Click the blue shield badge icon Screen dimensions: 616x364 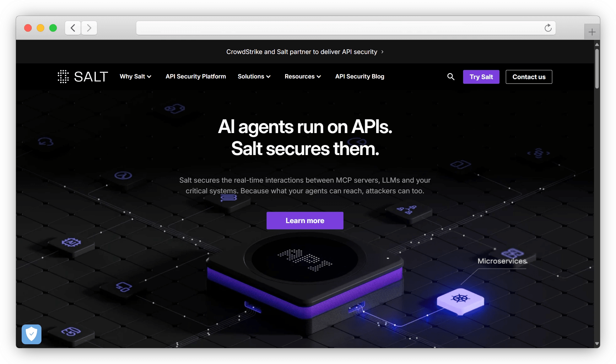coord(31,334)
